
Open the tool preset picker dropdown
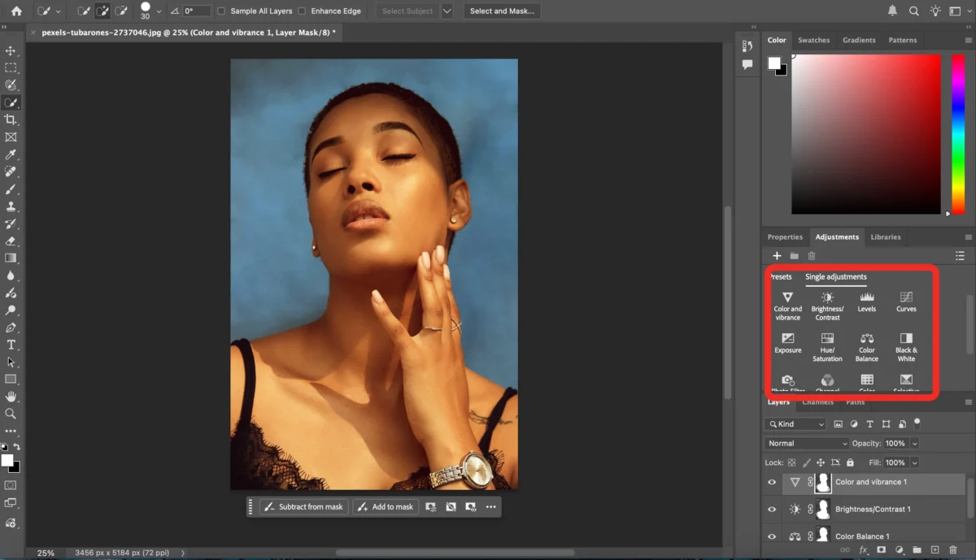tap(59, 11)
